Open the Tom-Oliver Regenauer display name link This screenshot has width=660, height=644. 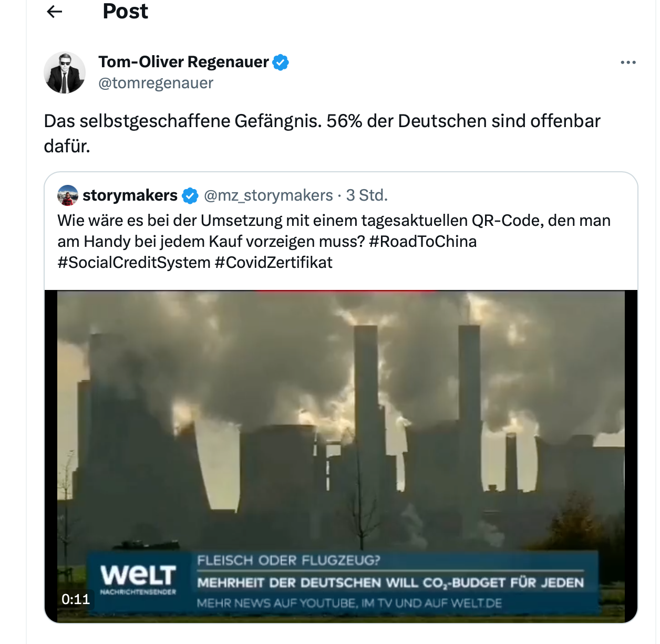[183, 62]
